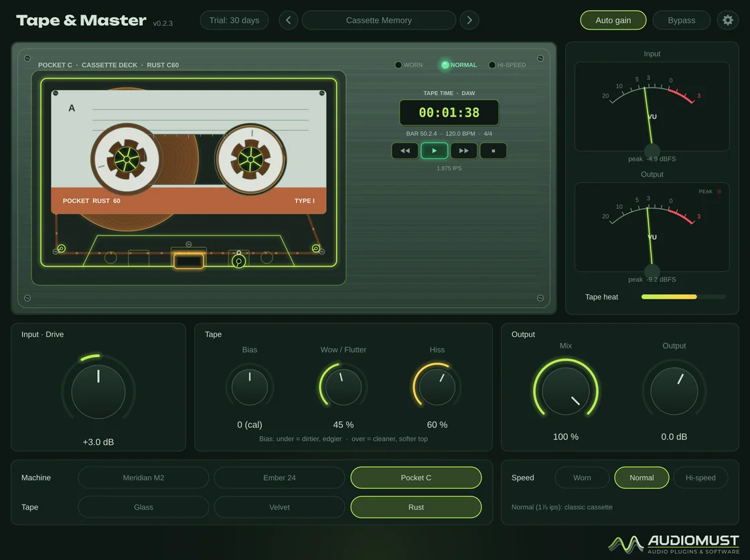Choose the Glass tape type

[143, 507]
